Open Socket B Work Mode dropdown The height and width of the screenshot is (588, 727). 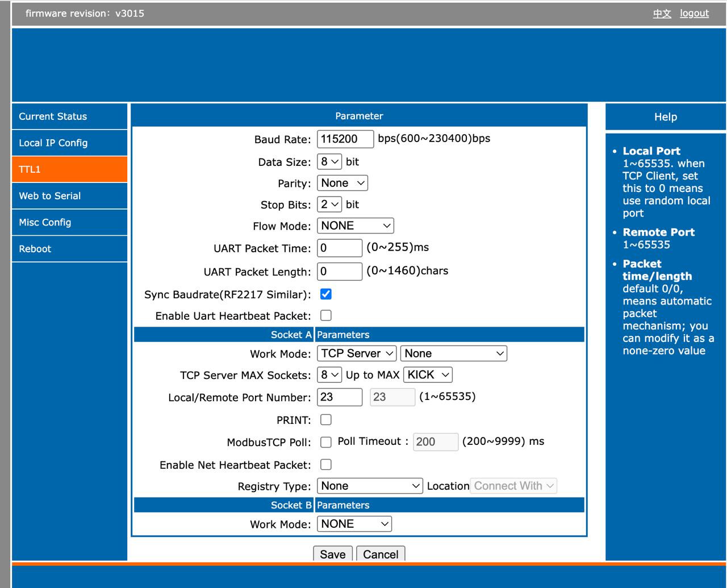[x=354, y=524]
